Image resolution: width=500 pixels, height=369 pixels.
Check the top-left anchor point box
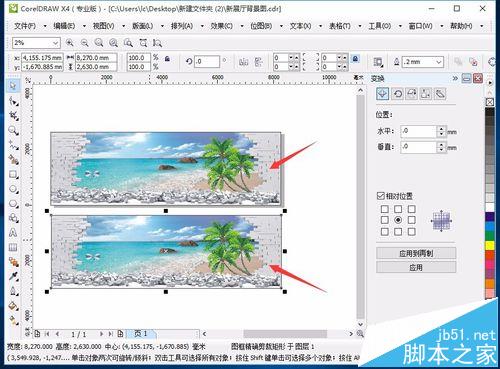(384, 209)
